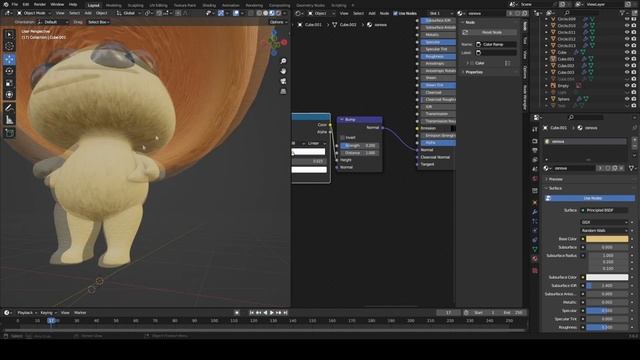Select the Annotate tool in viewport toolbar
Image resolution: width=640 pixels, height=360 pixels.
9,108
